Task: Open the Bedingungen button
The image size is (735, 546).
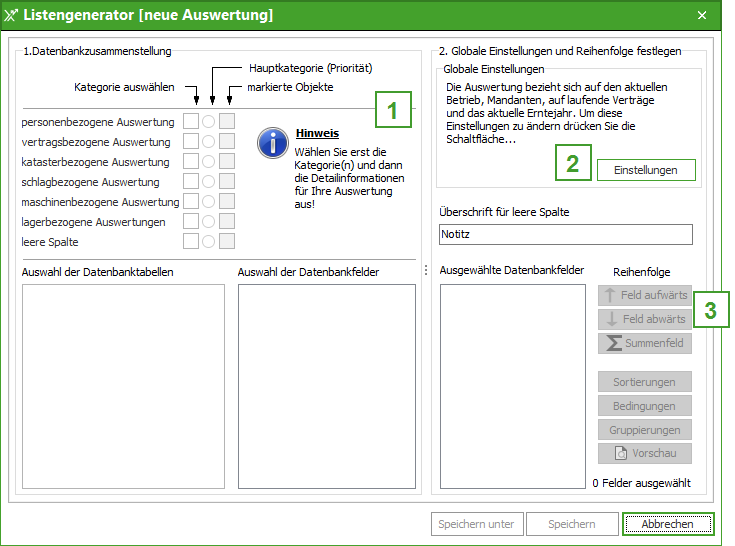Action: pos(645,406)
